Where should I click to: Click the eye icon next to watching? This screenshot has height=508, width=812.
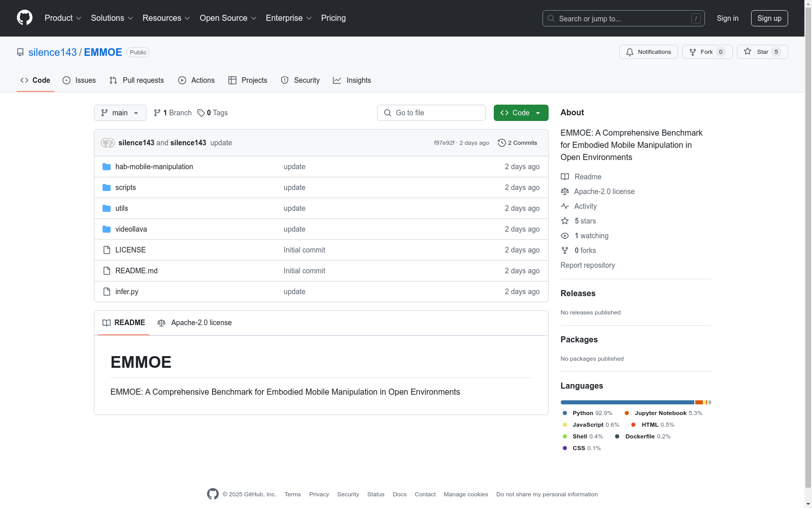point(565,236)
